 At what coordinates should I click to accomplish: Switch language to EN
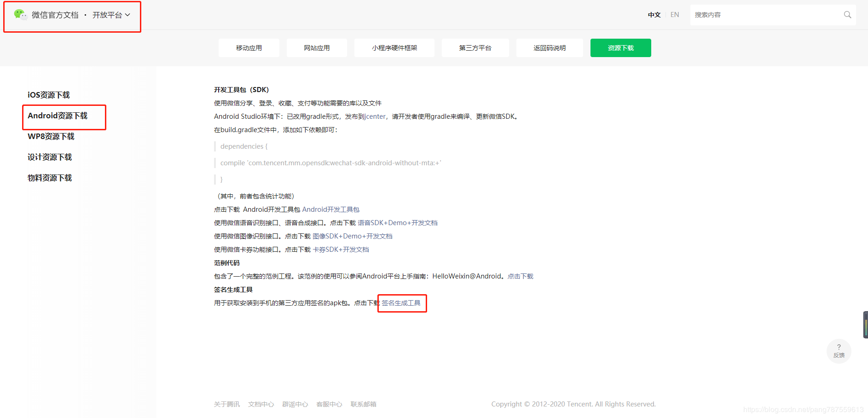675,14
